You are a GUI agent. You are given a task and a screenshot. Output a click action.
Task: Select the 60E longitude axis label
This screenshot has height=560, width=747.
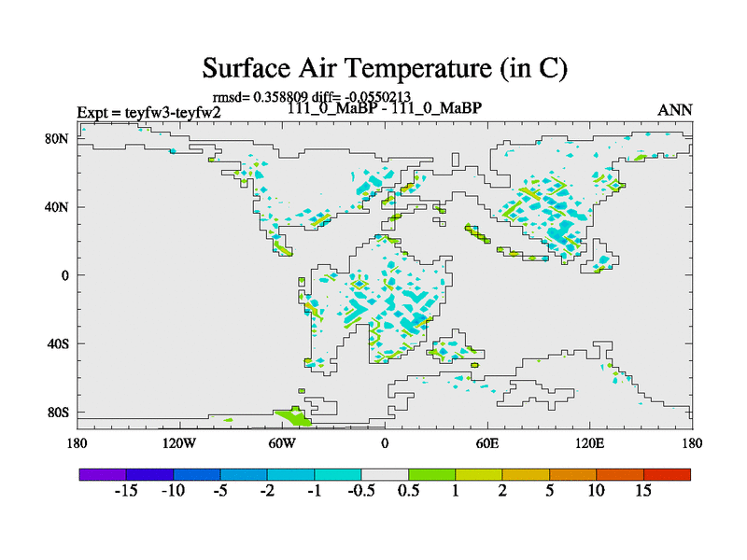point(487,442)
